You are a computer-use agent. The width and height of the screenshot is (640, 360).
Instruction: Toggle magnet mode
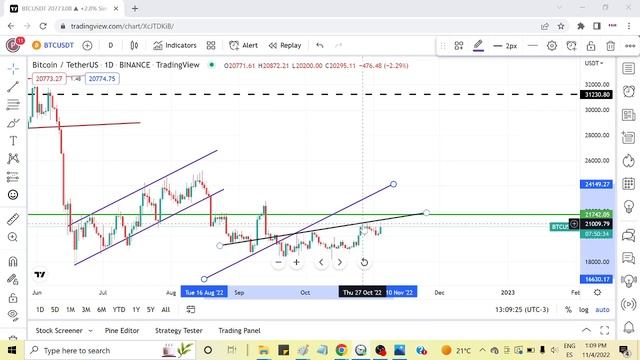(x=13, y=261)
